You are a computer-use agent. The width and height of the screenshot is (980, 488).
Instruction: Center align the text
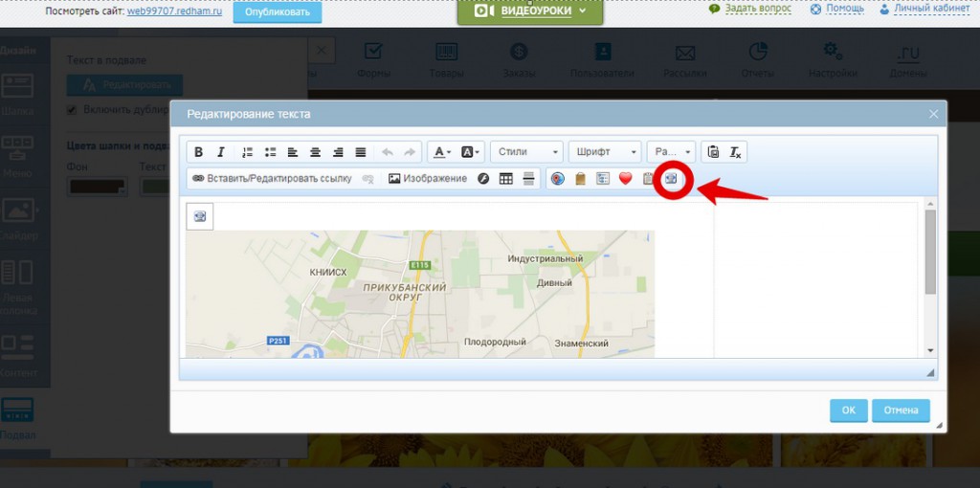[x=315, y=152]
